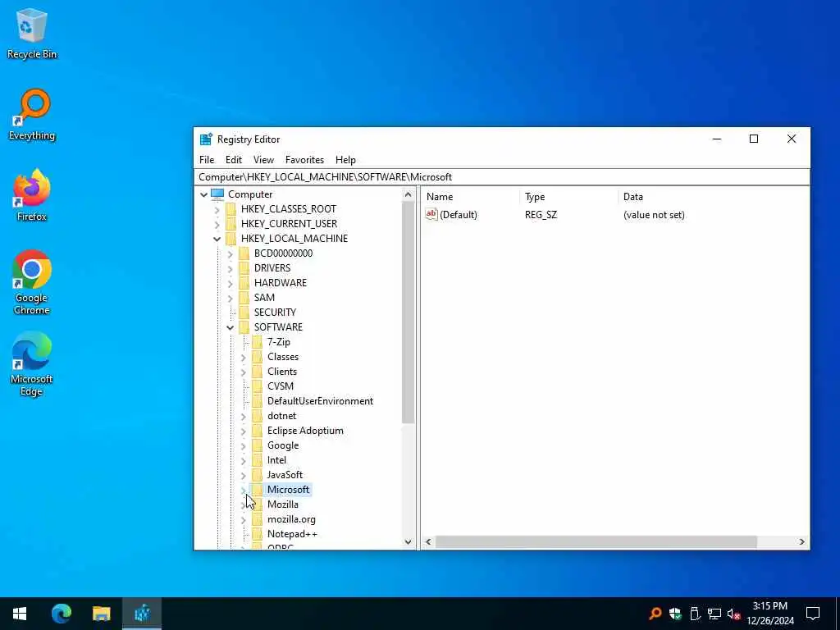This screenshot has height=630, width=840.
Task: Expand the Clients key
Action: [243, 372]
